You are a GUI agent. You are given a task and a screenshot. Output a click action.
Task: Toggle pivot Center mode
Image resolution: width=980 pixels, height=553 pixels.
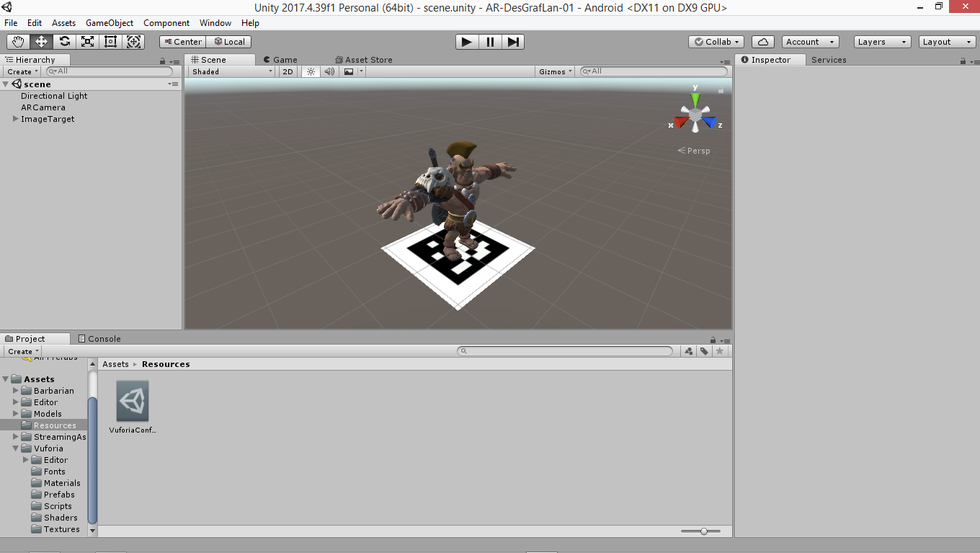[183, 42]
